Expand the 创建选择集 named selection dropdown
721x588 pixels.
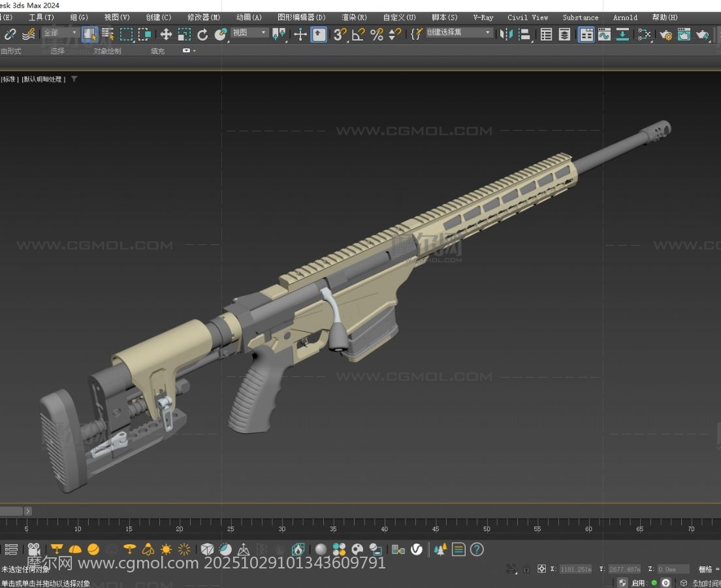click(x=460, y=33)
